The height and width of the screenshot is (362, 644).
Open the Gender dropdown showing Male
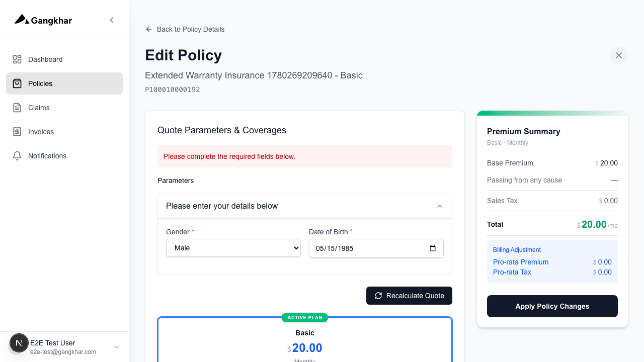[233, 248]
